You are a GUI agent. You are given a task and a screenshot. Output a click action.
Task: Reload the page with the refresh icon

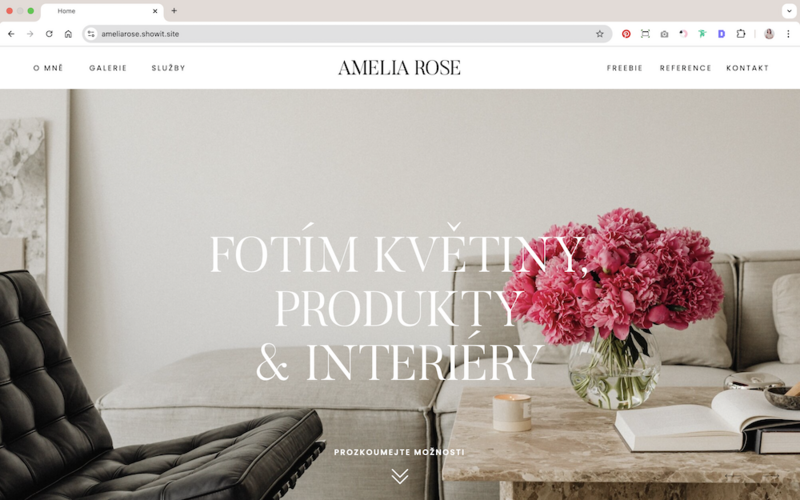[x=49, y=34]
